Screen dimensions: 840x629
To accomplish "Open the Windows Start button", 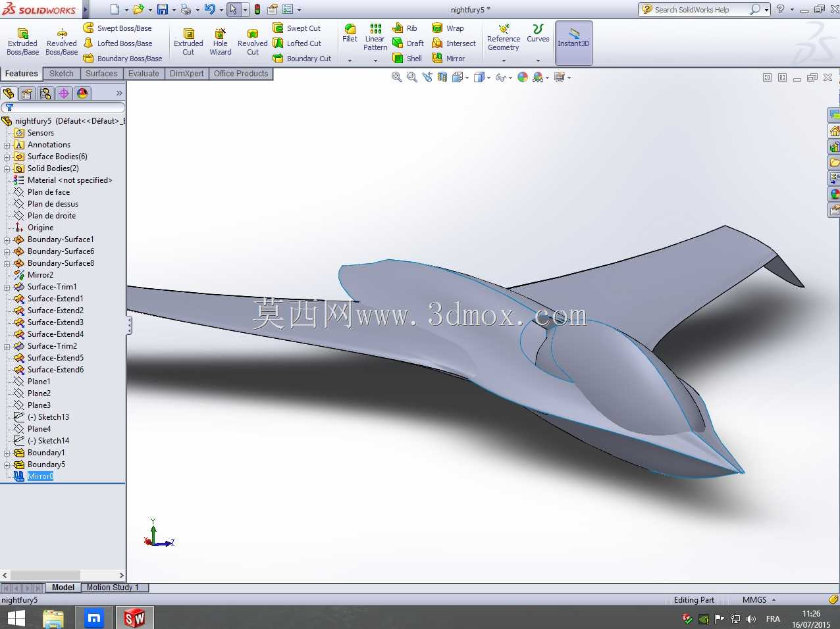I will (x=16, y=618).
